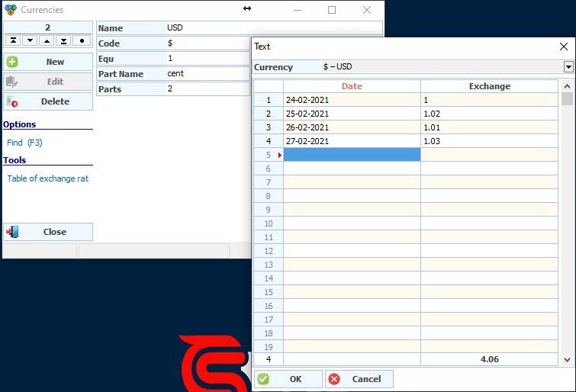
Task: Maximize the Currencies window
Action: click(332, 10)
